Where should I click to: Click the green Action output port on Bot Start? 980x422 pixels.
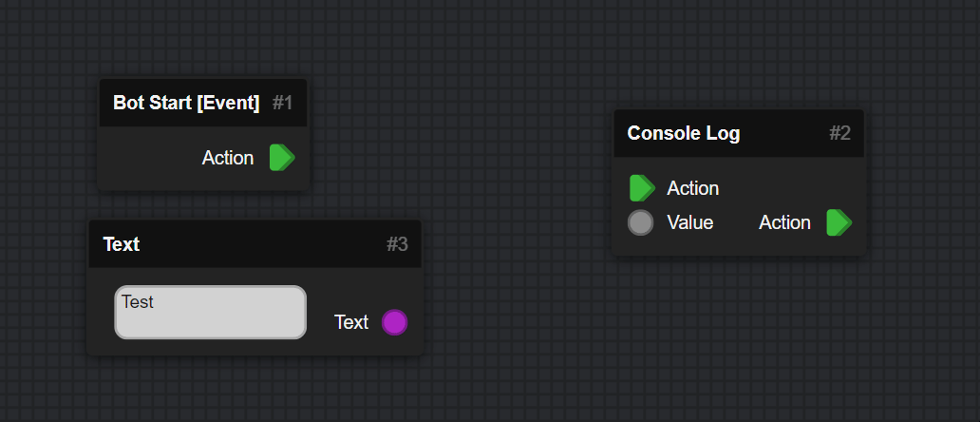(x=282, y=158)
